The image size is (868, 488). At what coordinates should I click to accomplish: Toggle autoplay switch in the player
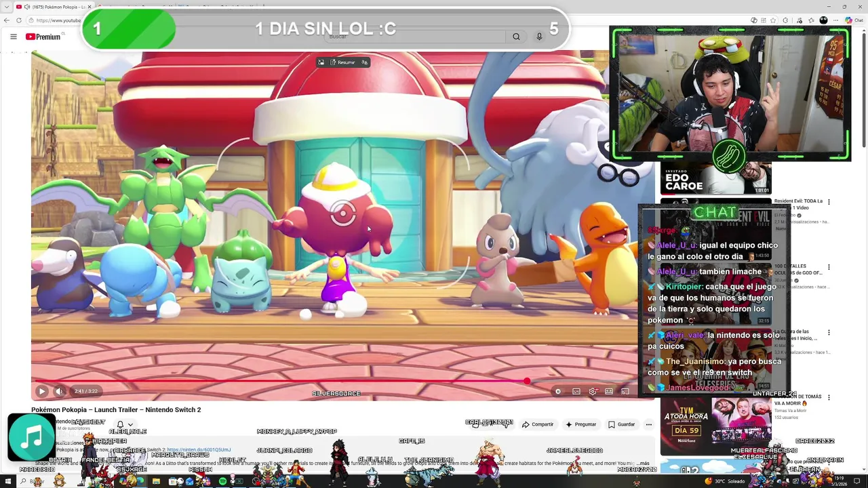tap(557, 391)
